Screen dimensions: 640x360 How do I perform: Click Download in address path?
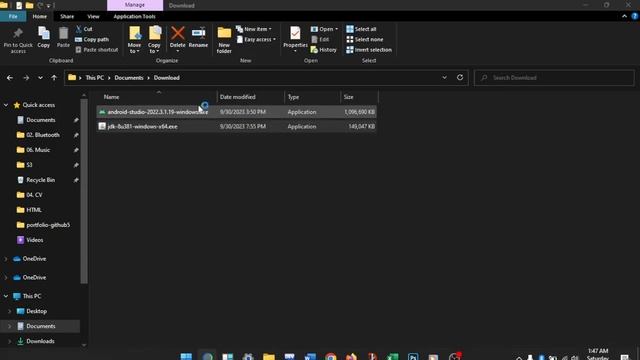tap(167, 78)
